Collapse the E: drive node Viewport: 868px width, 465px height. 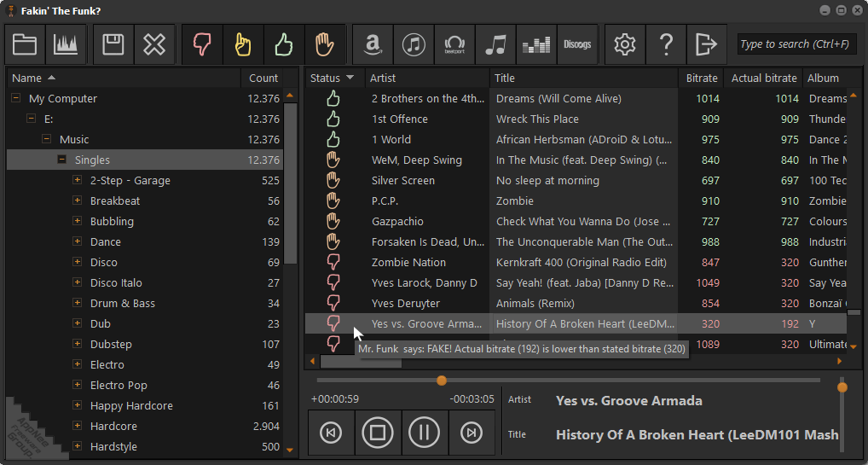click(32, 119)
